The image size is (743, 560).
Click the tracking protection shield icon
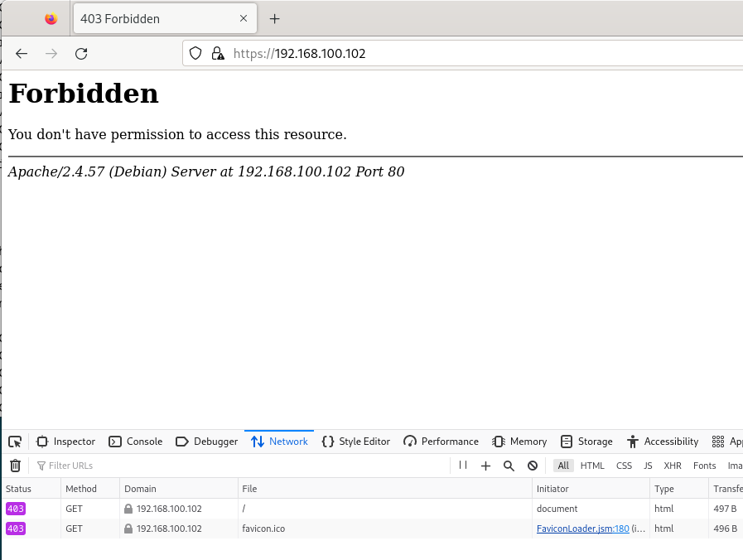click(195, 53)
